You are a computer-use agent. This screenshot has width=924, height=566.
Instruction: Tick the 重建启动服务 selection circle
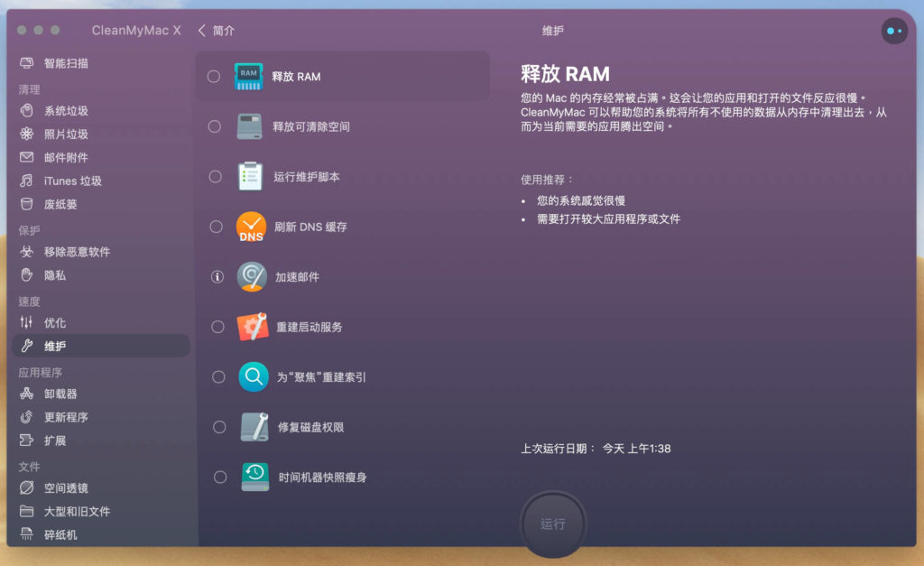click(x=218, y=327)
